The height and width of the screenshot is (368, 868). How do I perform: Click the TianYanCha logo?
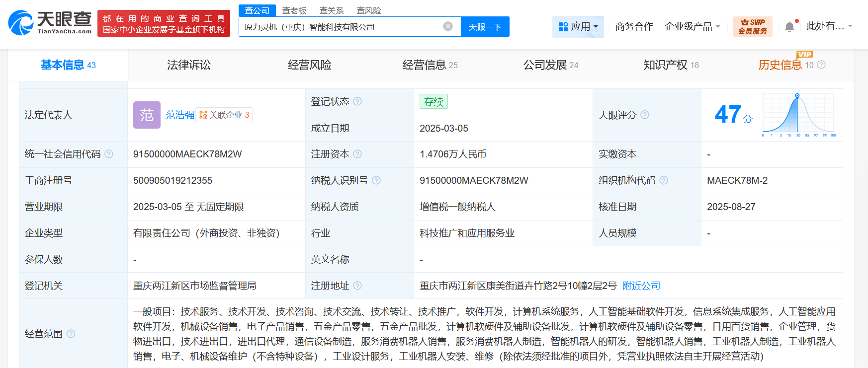(x=50, y=23)
